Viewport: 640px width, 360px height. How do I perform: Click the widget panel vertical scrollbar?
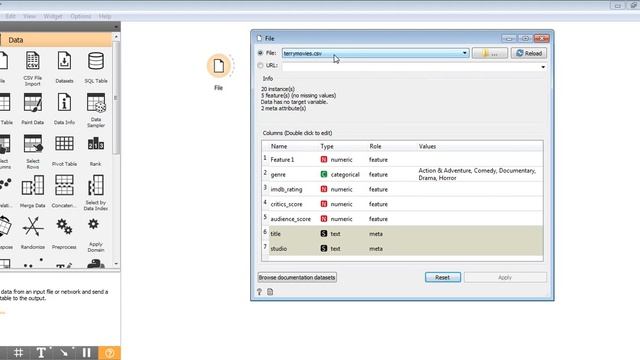116,98
